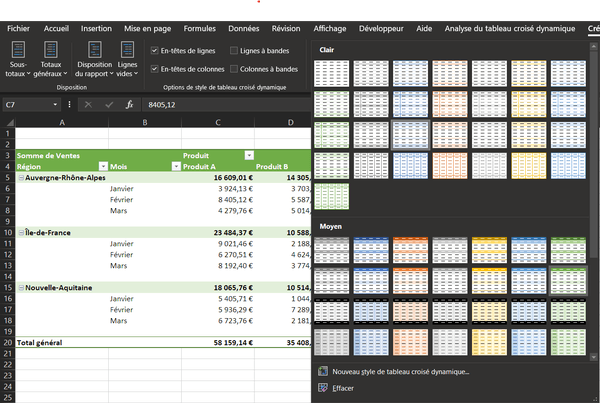Toggle En-têtes de colonnes checkbox
The width and height of the screenshot is (600, 403).
[155, 69]
